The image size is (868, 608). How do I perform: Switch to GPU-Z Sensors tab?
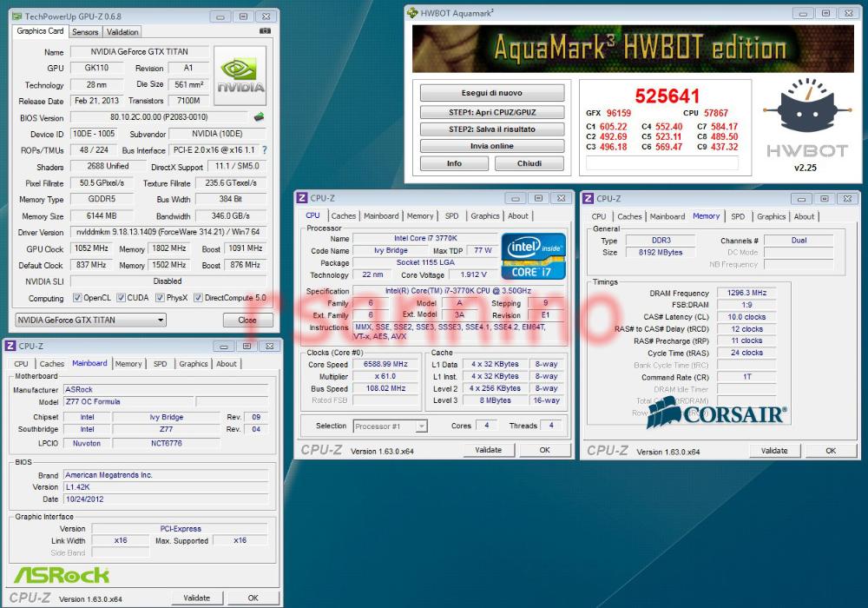[x=85, y=32]
